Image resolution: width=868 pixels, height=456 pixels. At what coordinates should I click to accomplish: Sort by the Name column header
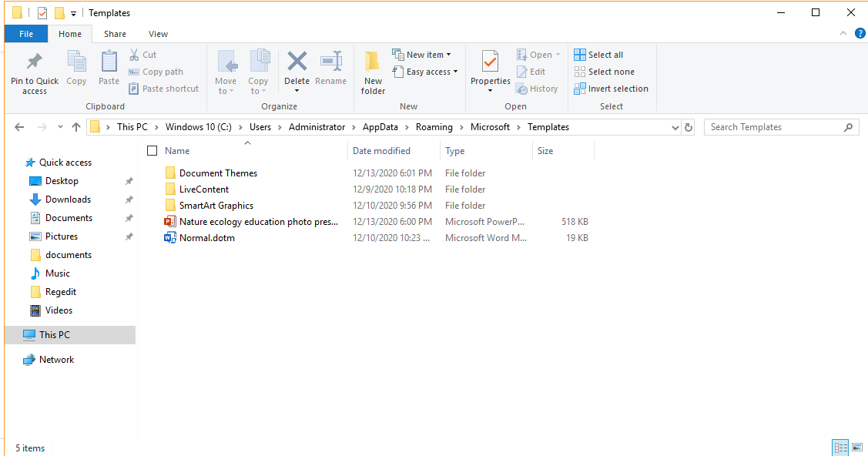click(176, 150)
